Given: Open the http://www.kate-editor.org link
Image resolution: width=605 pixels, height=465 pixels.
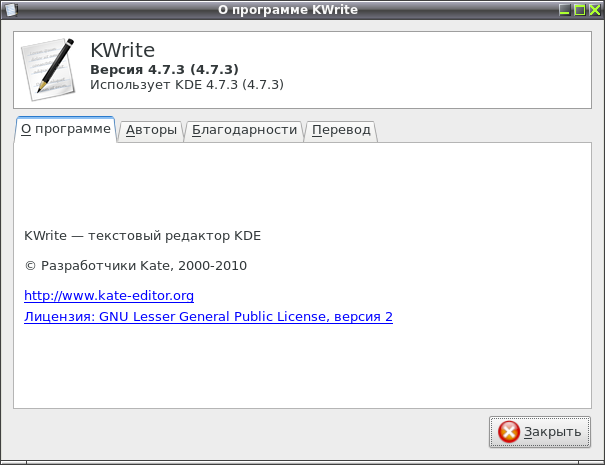Looking at the screenshot, I should point(109,296).
